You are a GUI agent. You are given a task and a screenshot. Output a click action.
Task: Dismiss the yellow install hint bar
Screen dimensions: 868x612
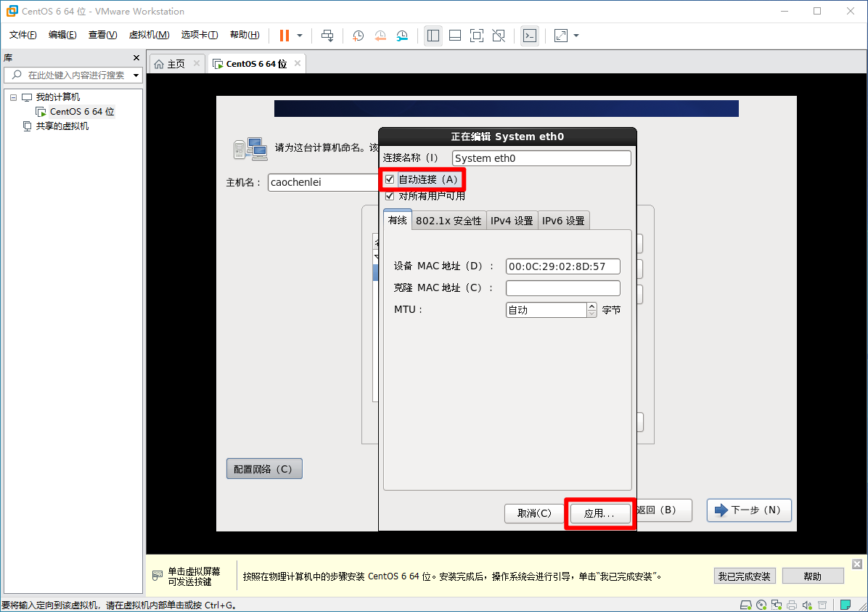[857, 564]
